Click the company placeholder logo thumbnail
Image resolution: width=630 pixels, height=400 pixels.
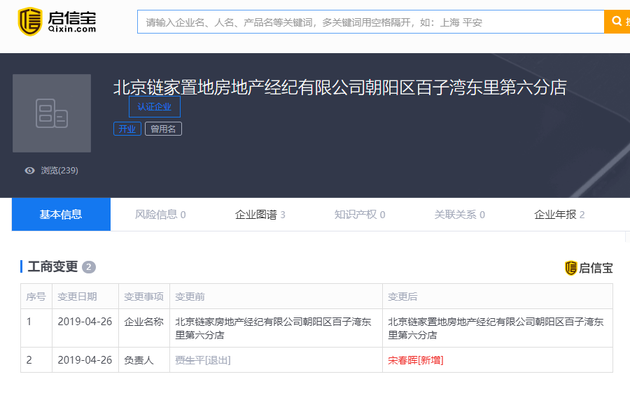pyautogui.click(x=51, y=113)
